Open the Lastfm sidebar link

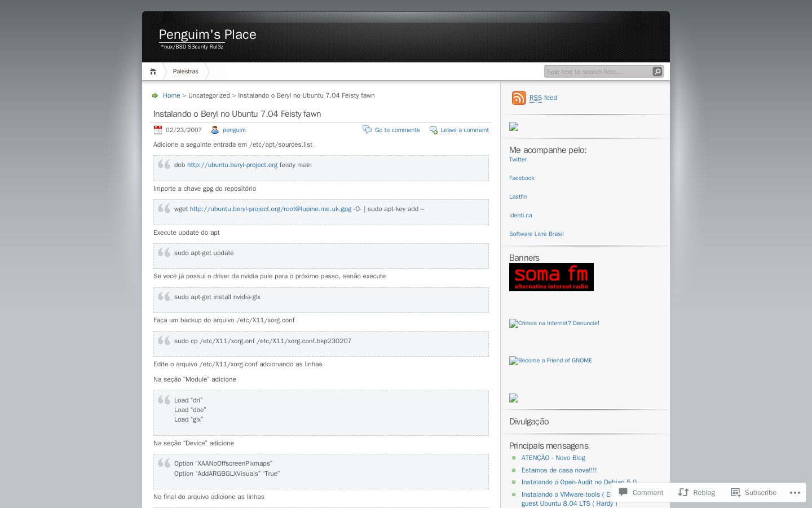(518, 197)
